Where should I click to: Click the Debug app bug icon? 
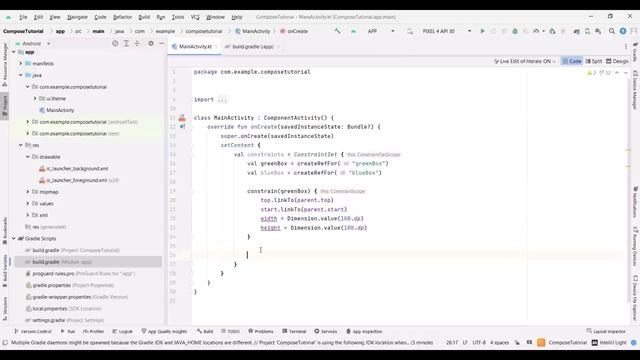515,31
